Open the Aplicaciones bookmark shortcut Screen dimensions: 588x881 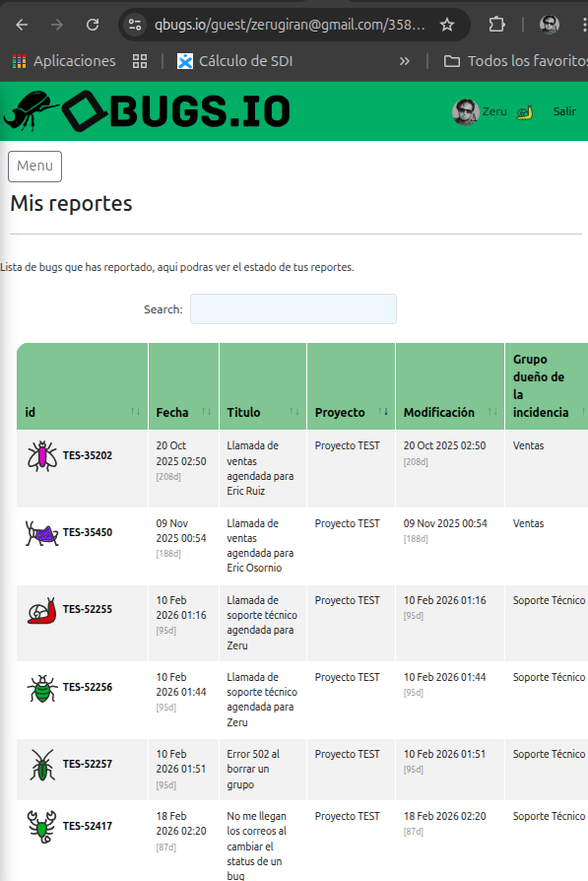[x=64, y=61]
